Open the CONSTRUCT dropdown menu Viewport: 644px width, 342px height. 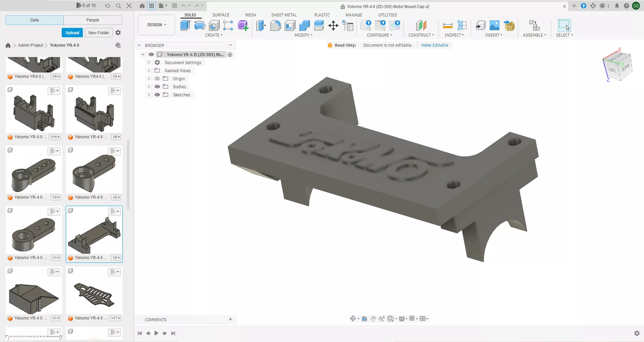coord(421,35)
